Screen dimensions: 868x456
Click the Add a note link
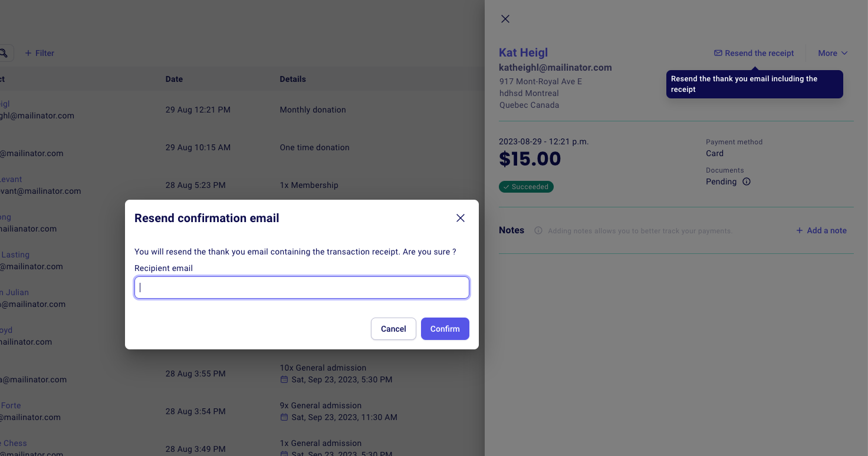coord(821,230)
